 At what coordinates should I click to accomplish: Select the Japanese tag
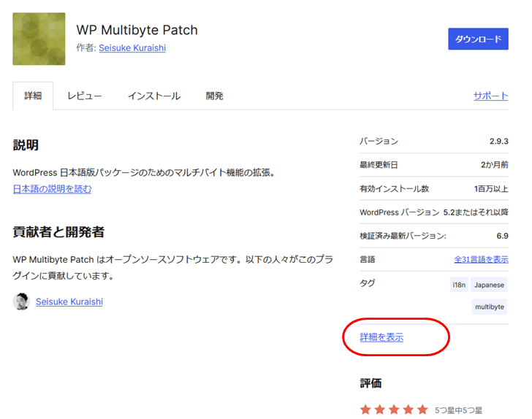point(489,285)
